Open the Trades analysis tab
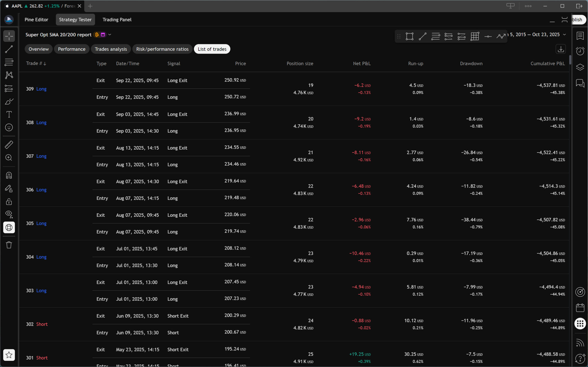588x367 pixels. 111,49
